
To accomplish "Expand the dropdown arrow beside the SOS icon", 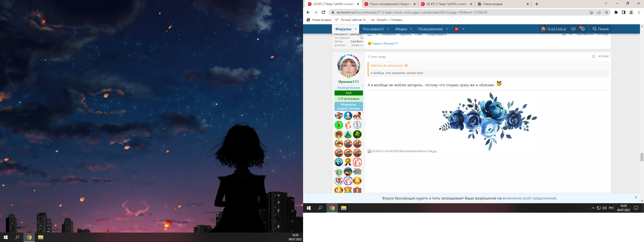I will 464,29.
